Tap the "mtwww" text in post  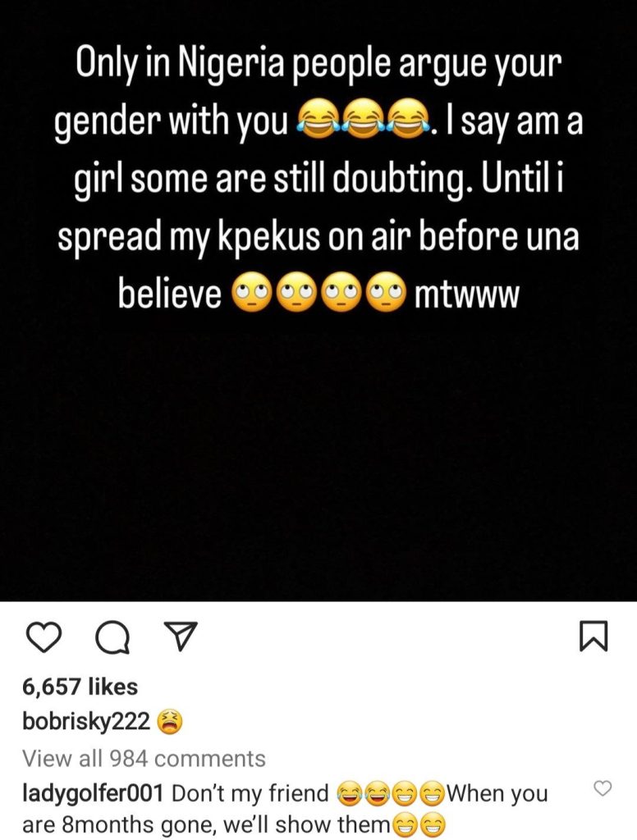(x=466, y=294)
